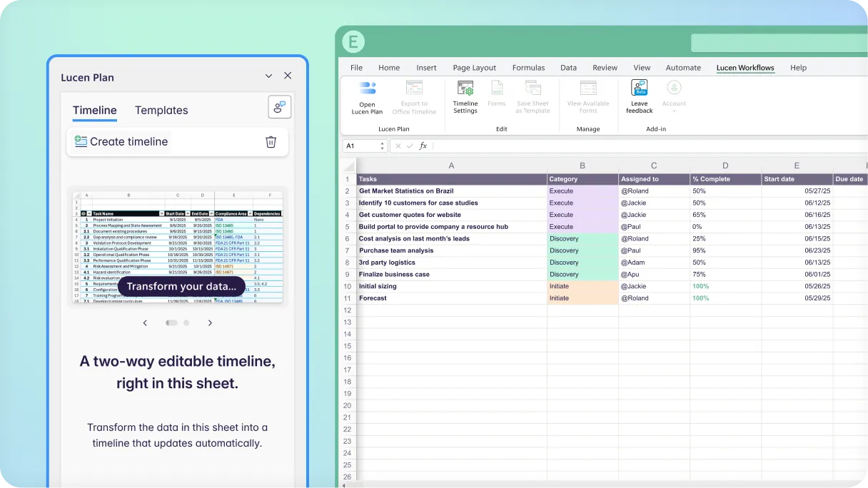Click the Category header cell
Image resolution: width=868 pixels, height=488 pixels.
point(582,179)
